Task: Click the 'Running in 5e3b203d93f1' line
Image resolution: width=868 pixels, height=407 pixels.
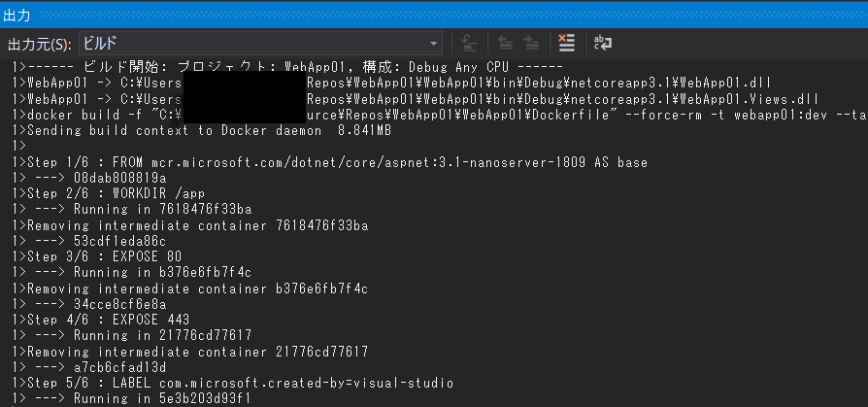Action: point(132,398)
